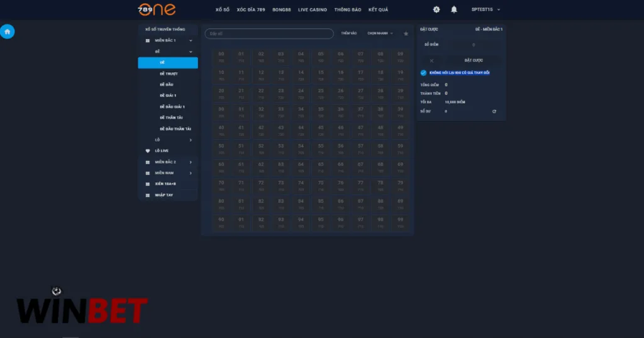Open the Chọn Nhanh dropdown
The image size is (644, 338).
click(380, 34)
